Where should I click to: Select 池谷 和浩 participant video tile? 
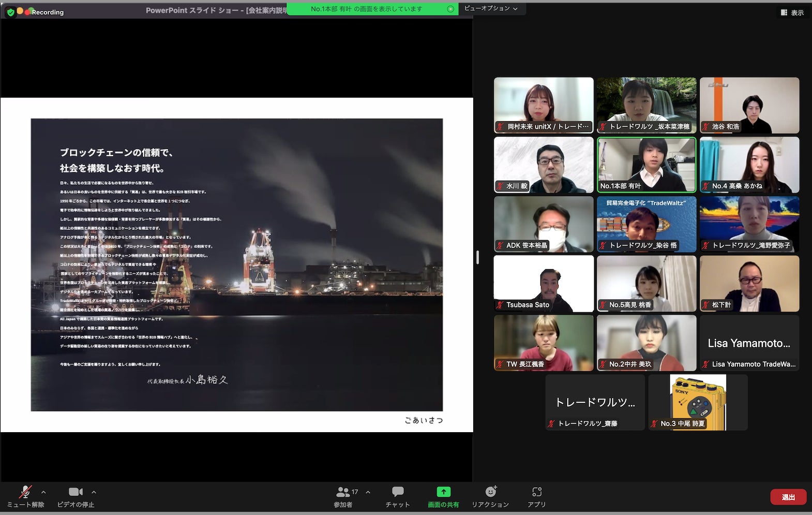pos(749,105)
